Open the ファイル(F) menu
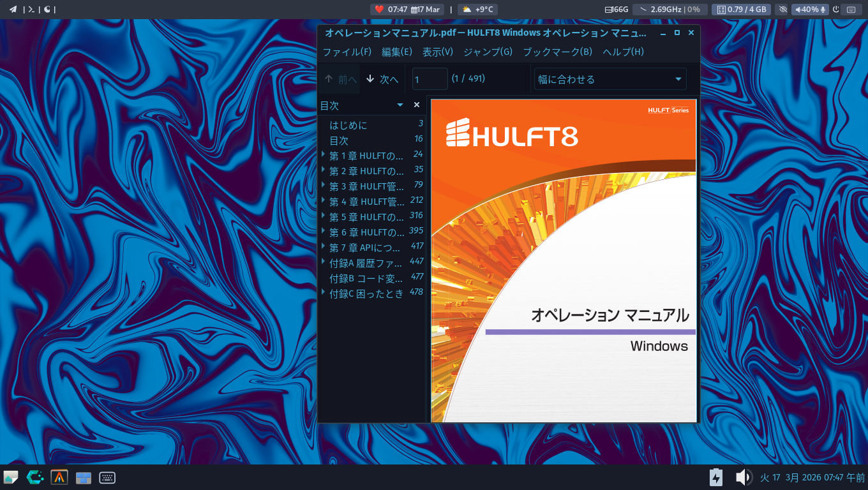Viewport: 868px width, 490px height. click(347, 52)
